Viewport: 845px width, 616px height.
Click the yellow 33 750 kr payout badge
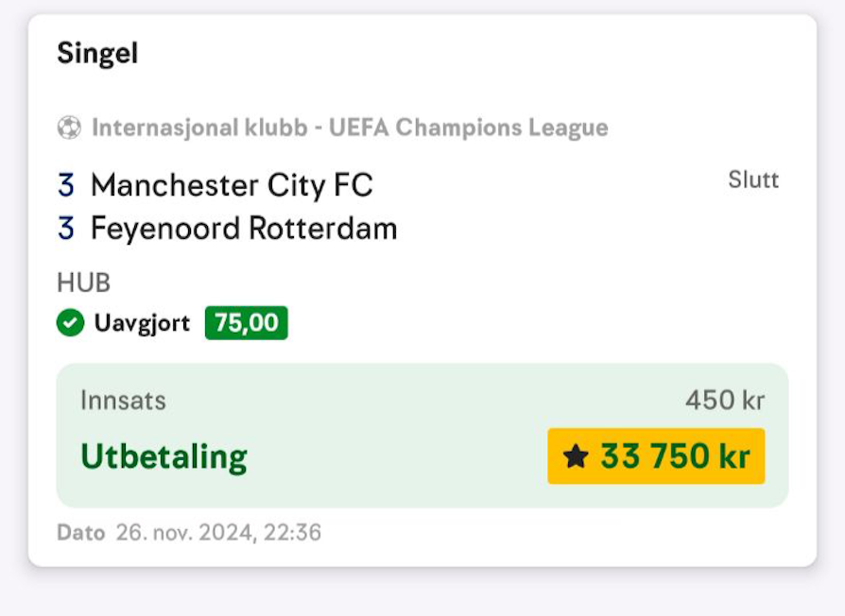pyautogui.click(x=656, y=456)
